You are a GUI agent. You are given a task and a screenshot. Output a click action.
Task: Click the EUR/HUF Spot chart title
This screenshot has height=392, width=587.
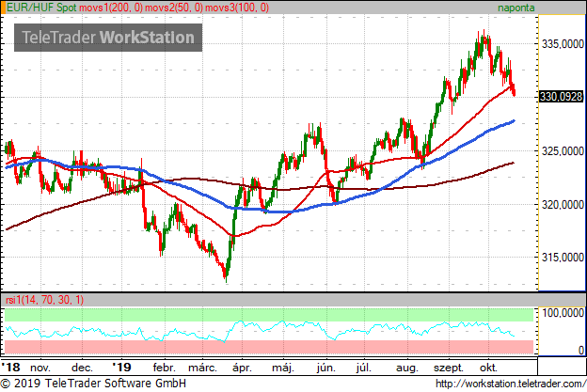41,8
